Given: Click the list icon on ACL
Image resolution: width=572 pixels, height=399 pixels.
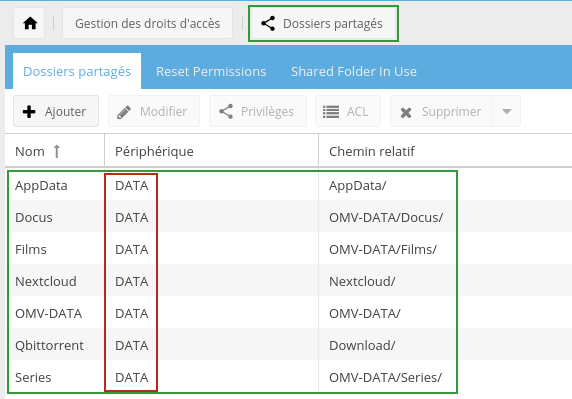Looking at the screenshot, I should (331, 112).
